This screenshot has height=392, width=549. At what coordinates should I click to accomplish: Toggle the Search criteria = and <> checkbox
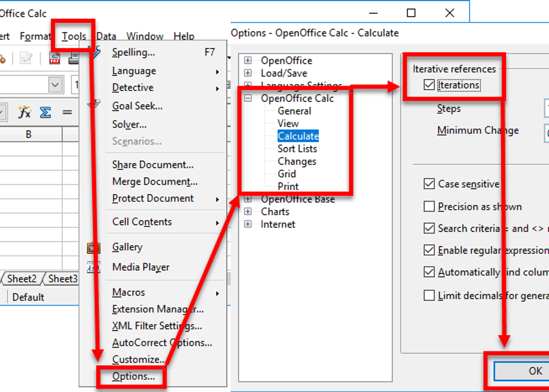point(429,229)
